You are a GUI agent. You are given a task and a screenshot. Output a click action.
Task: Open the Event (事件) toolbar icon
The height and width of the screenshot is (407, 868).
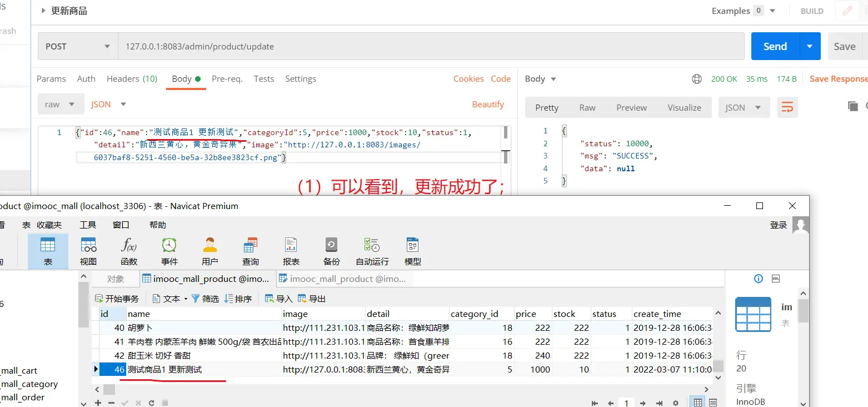click(169, 251)
